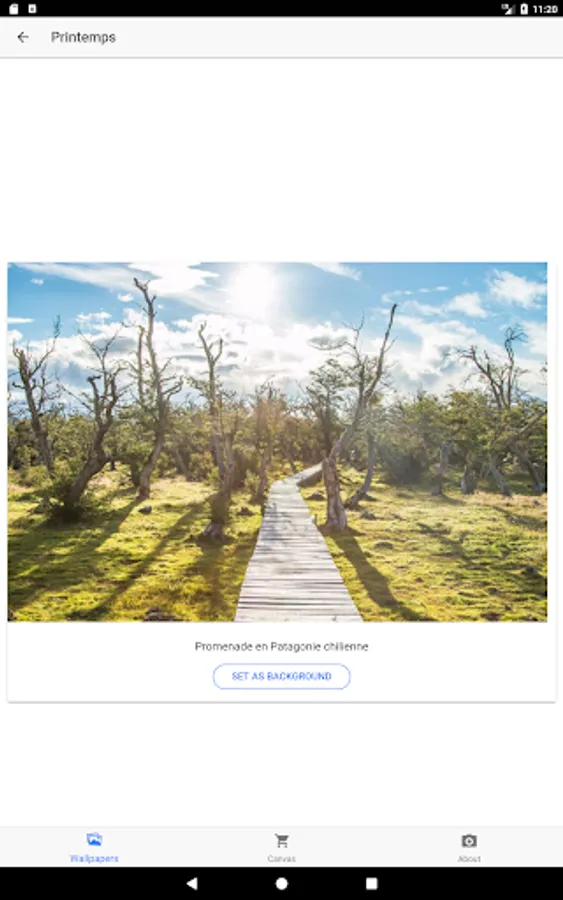563x900 pixels.
Task: Go back using the arrow beside Printemps
Action: (x=23, y=37)
